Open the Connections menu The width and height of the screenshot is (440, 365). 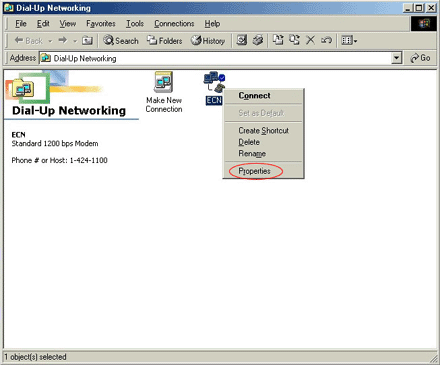(174, 24)
